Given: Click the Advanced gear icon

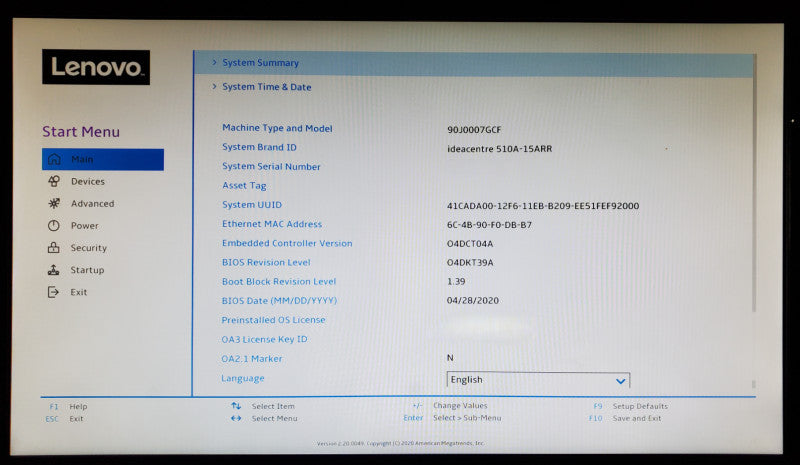Looking at the screenshot, I should tap(54, 203).
